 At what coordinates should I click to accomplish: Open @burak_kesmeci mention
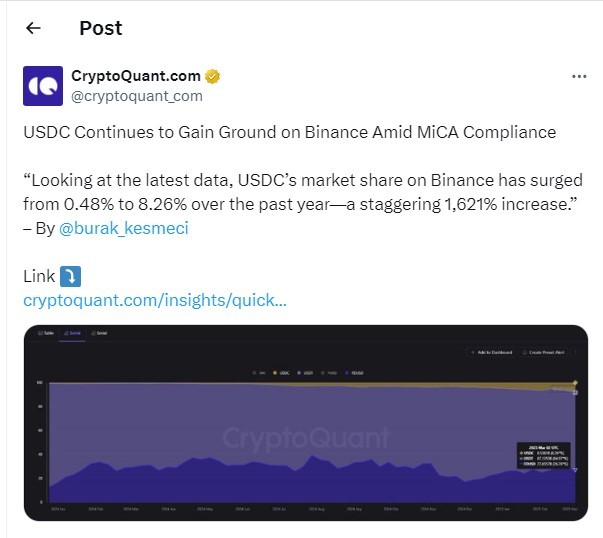[124, 228]
